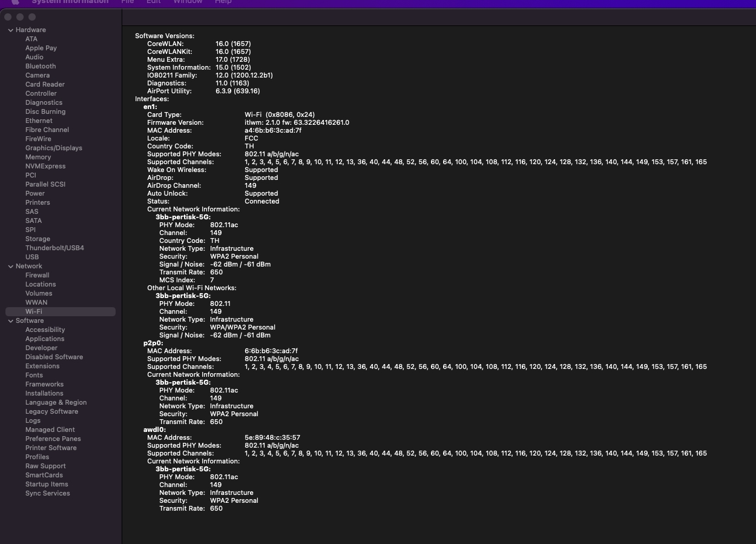
Task: Select FireWire in the sidebar
Action: click(38, 139)
